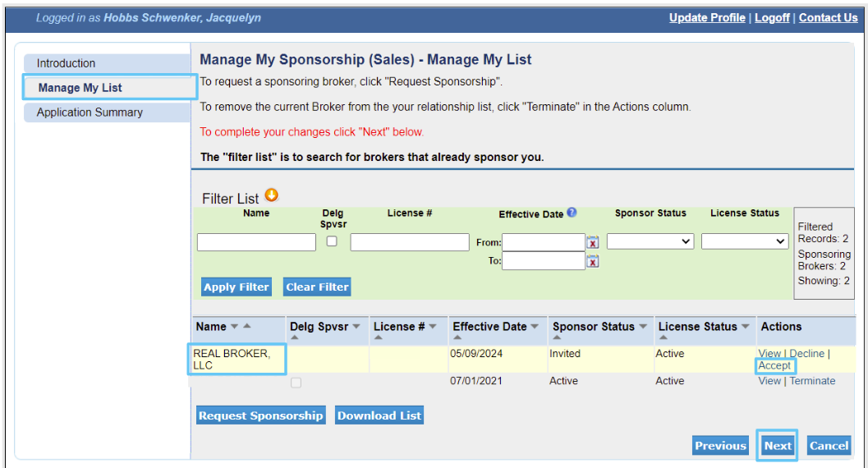The height and width of the screenshot is (468, 868).
Task: Focus the Name filter text field
Action: (x=256, y=241)
